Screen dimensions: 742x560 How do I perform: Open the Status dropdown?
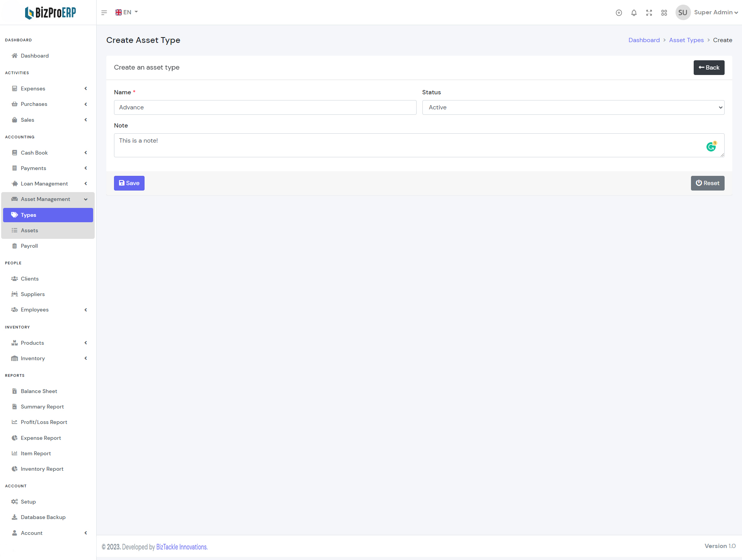click(573, 107)
